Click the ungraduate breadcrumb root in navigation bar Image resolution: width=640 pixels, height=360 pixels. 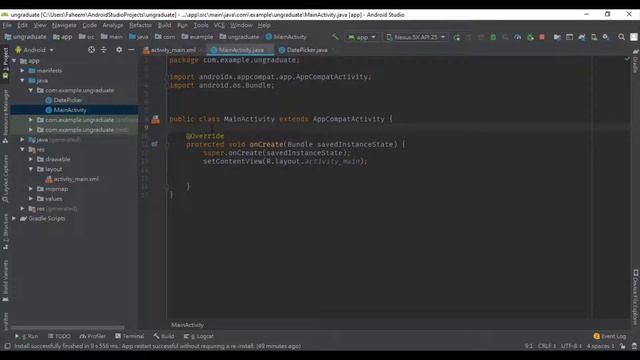click(x=25, y=37)
